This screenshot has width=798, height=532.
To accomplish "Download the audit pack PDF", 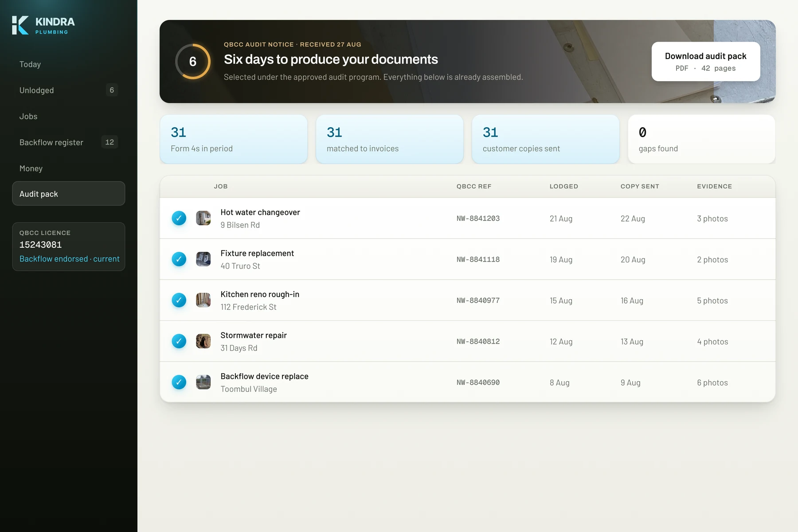I will [706, 62].
